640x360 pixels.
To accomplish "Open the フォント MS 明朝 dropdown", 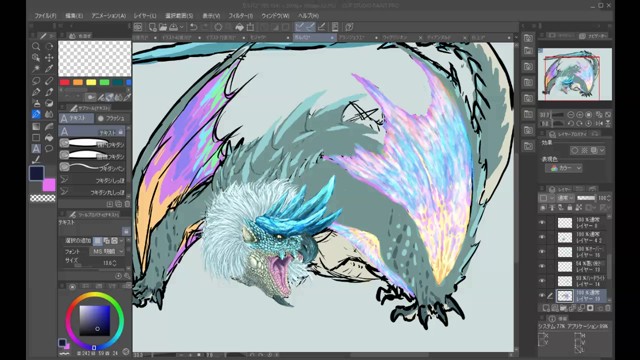I will [x=107, y=251].
